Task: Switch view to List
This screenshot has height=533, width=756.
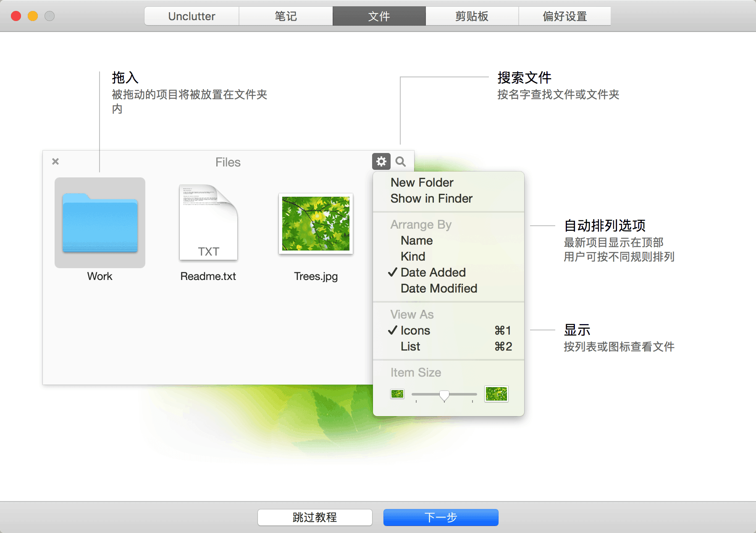Action: tap(448, 346)
